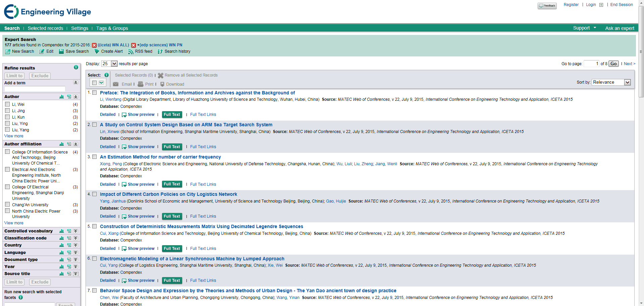Export Language facet data icon
644x306 pixels.
point(69,253)
